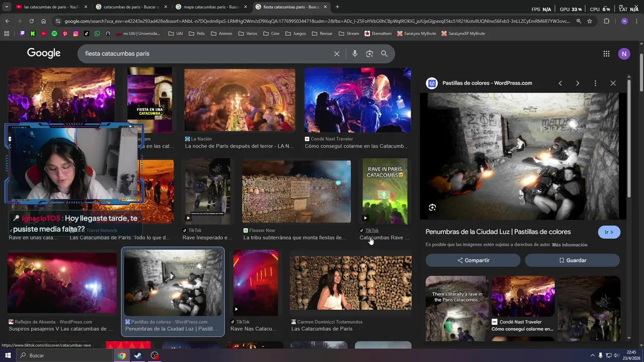Open the Google apps grid
Viewport: 644px width, 362px height.
(606, 54)
